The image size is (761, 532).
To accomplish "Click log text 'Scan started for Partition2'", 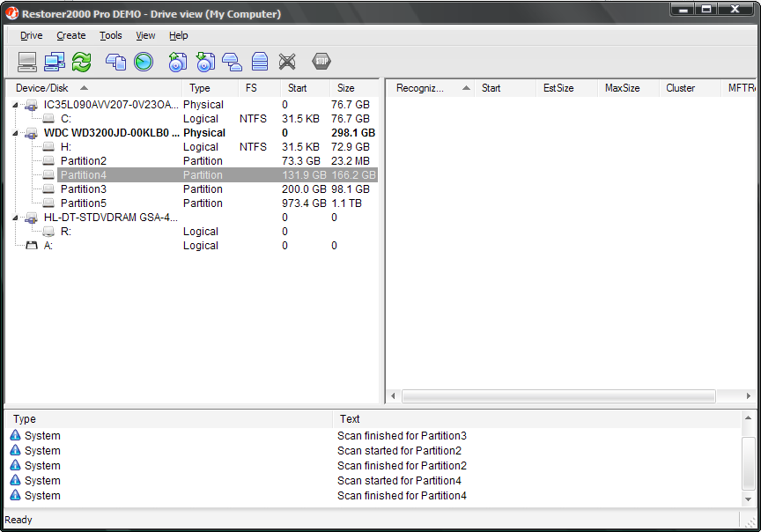I will [x=399, y=450].
